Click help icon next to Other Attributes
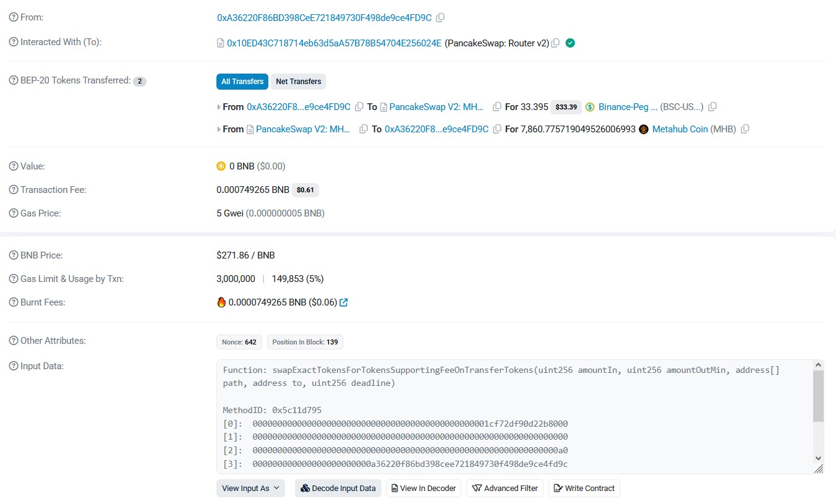Image resolution: width=836 pixels, height=504 pixels. [14, 341]
